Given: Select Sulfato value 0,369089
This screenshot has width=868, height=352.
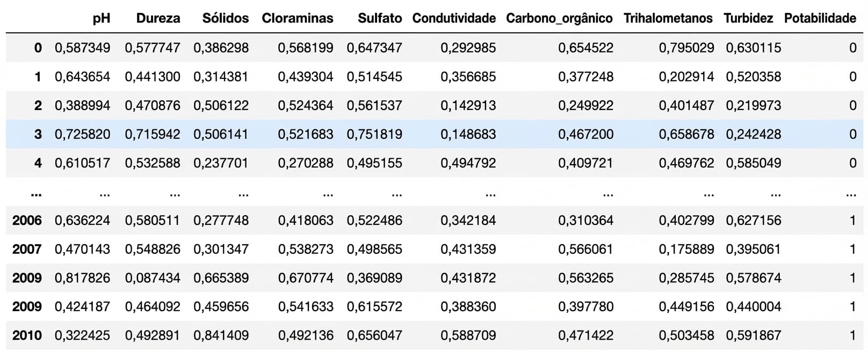Looking at the screenshot, I should pos(374,278).
